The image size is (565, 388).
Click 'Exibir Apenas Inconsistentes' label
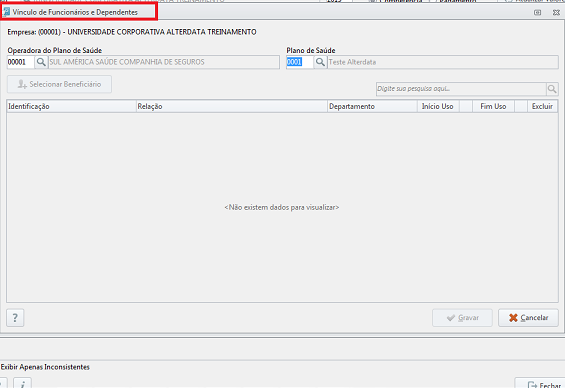click(x=45, y=367)
